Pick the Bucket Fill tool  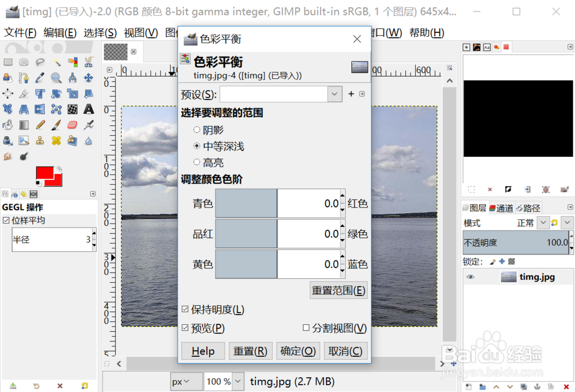7,124
